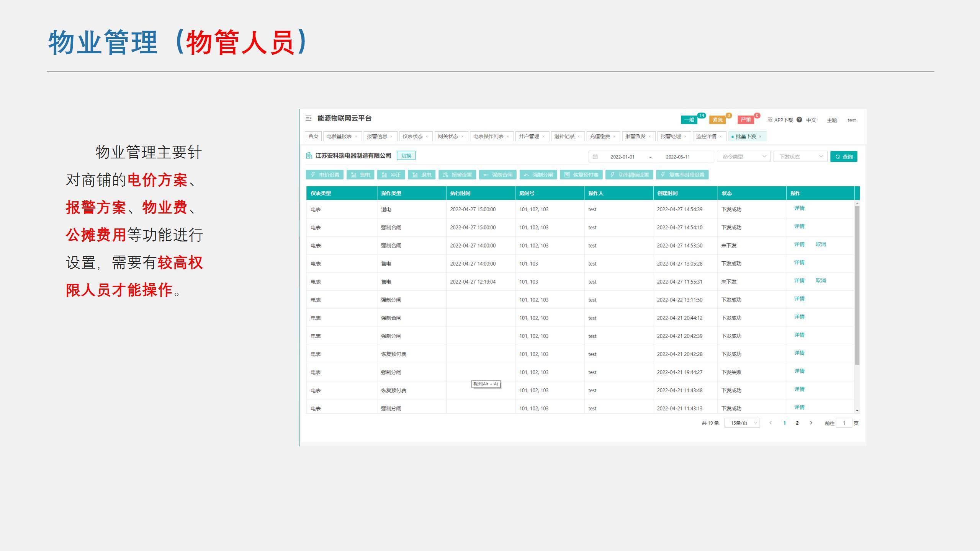Expand the 命令类型 dropdown
Image resolution: width=980 pixels, height=551 pixels.
[x=743, y=156]
